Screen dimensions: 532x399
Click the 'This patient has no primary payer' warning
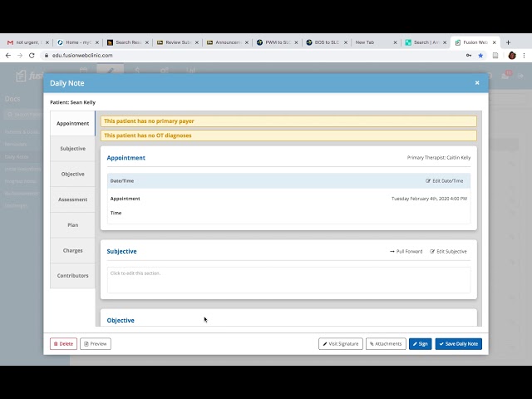pos(288,121)
